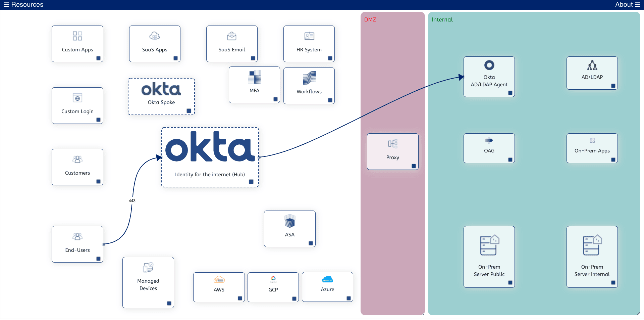Click the blue square on Managed Devices node
Image resolution: width=644 pixels, height=320 pixels.
point(169,303)
